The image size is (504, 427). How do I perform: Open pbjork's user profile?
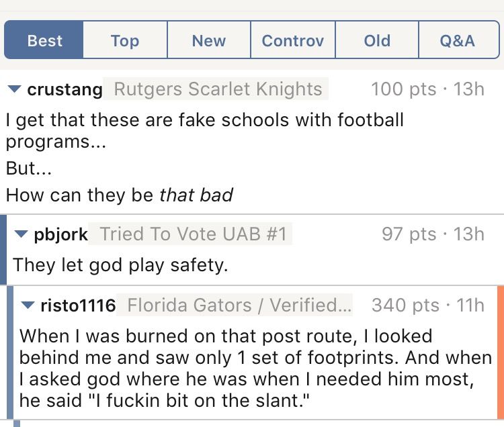[x=60, y=234]
